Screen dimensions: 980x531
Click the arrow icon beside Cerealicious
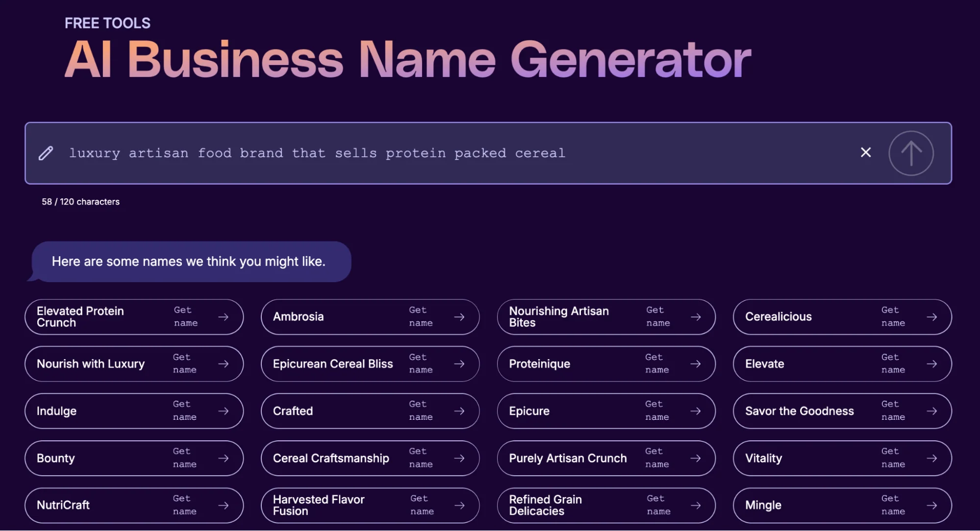point(932,317)
